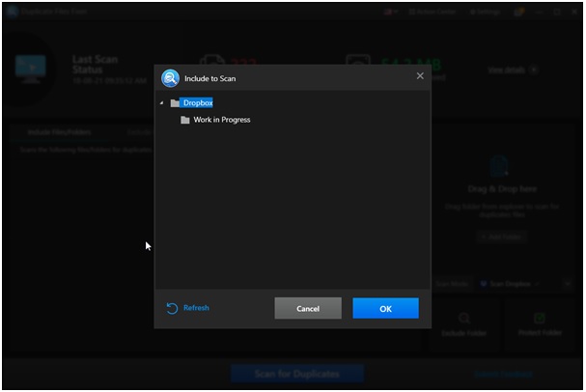This screenshot has width=586, height=392.
Task: Click the Include to Scan title text
Action: tap(210, 78)
